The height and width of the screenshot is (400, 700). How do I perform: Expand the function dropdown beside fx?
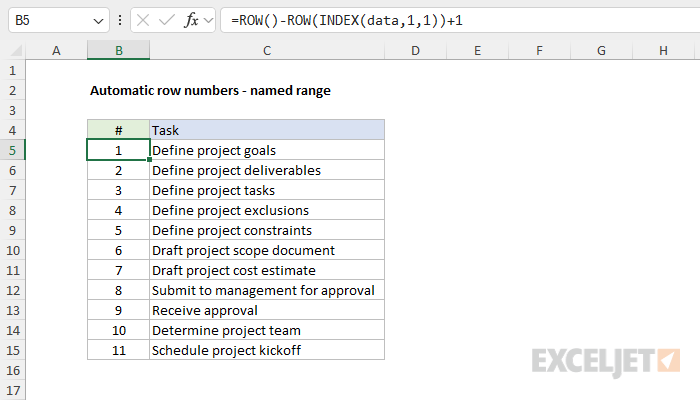(x=208, y=20)
